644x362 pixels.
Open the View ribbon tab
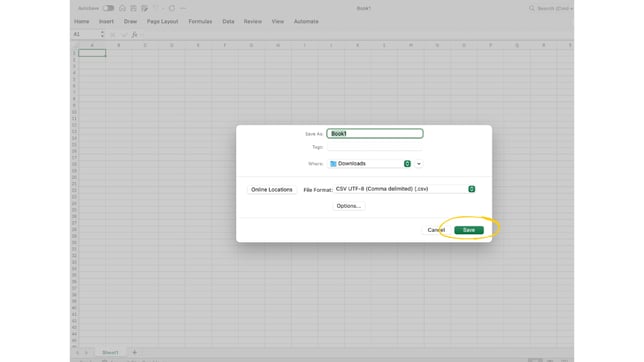click(278, 21)
